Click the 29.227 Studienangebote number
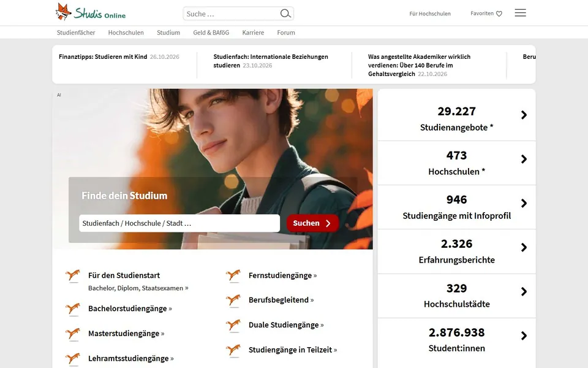 pos(456,112)
